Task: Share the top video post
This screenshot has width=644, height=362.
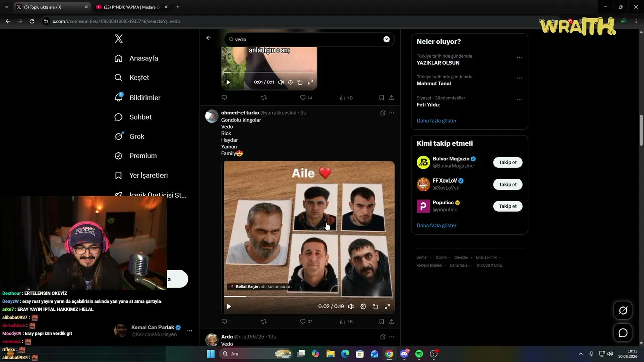Action: point(392,98)
